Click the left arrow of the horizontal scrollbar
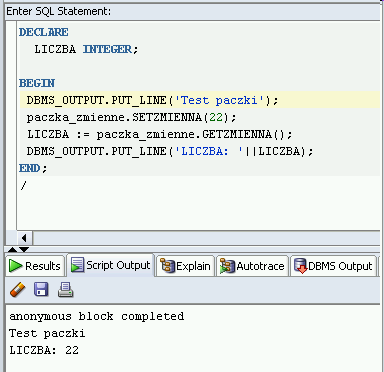Image resolution: width=384 pixels, height=372 pixels. pyautogui.click(x=24, y=238)
